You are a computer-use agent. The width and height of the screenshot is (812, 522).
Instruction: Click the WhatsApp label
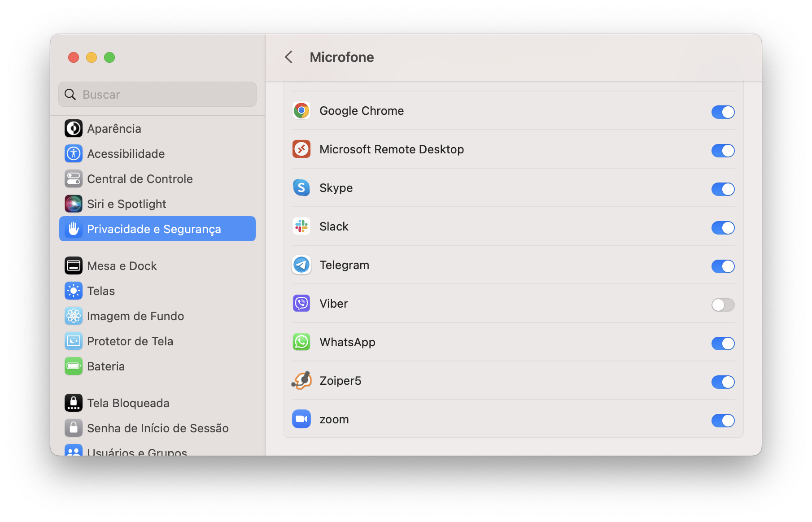coord(347,342)
